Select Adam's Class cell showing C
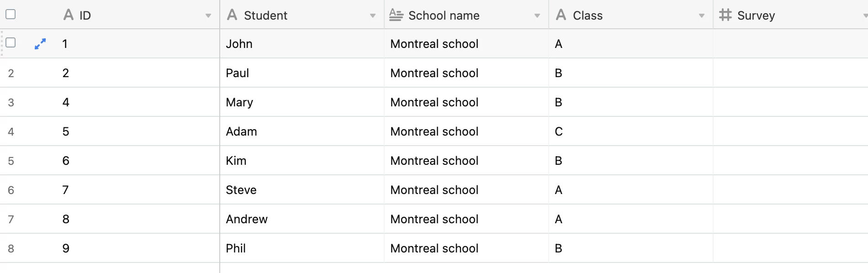The image size is (868, 273). [631, 131]
